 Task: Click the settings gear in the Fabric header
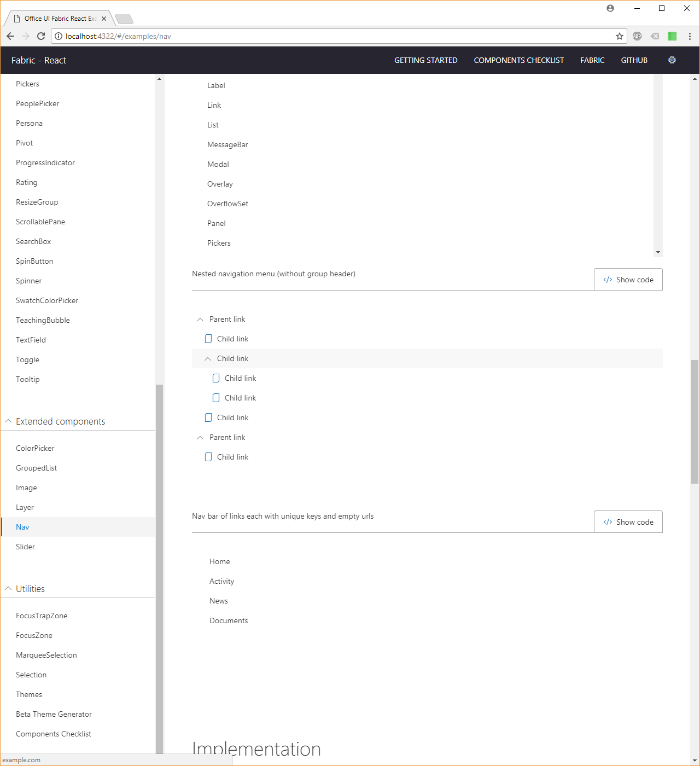[x=672, y=60]
